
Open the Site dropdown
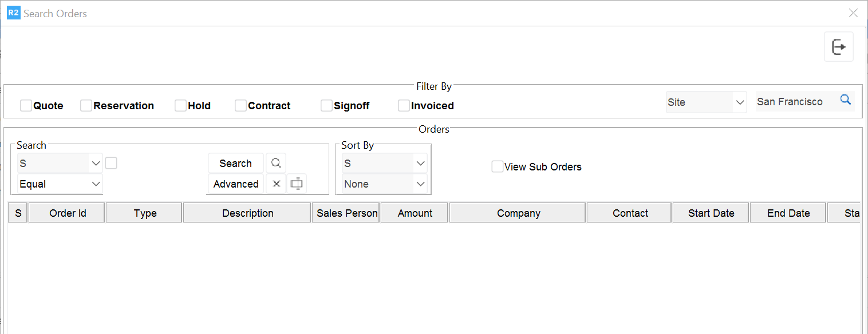706,102
